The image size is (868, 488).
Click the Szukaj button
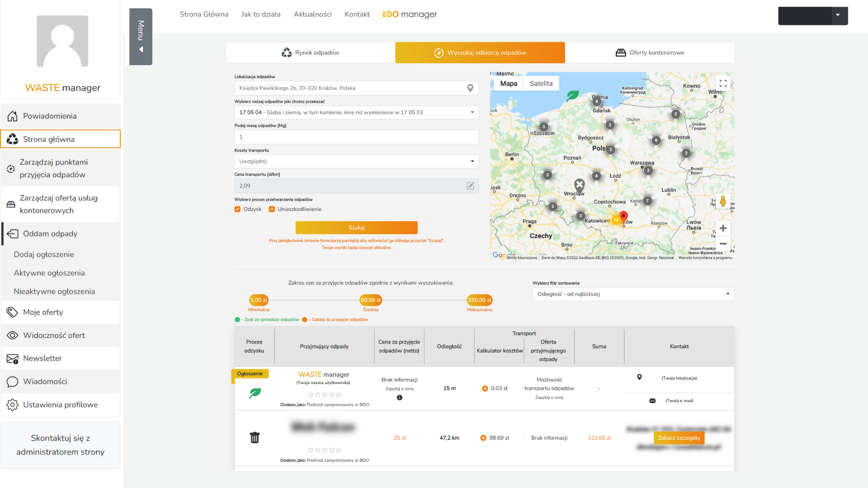point(356,228)
